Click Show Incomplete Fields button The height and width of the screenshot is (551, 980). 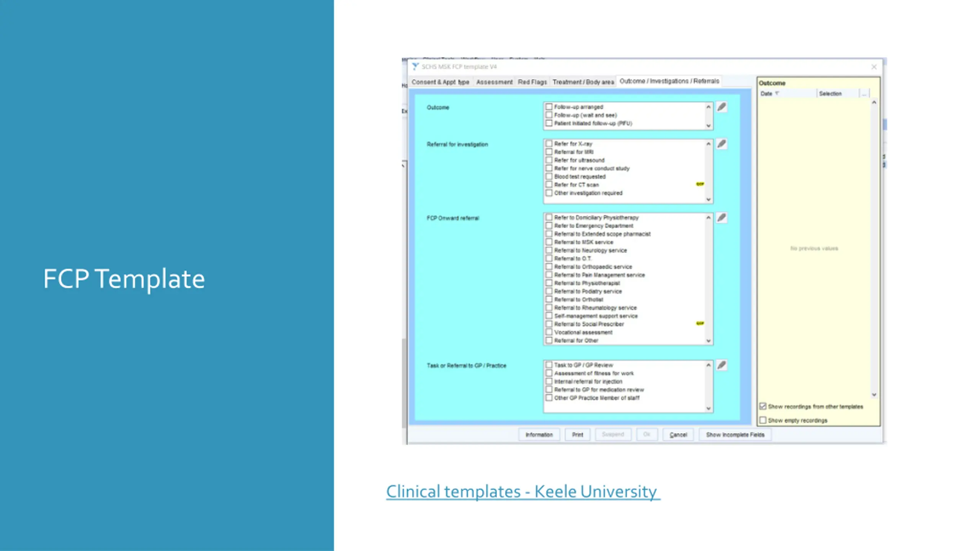coord(735,435)
